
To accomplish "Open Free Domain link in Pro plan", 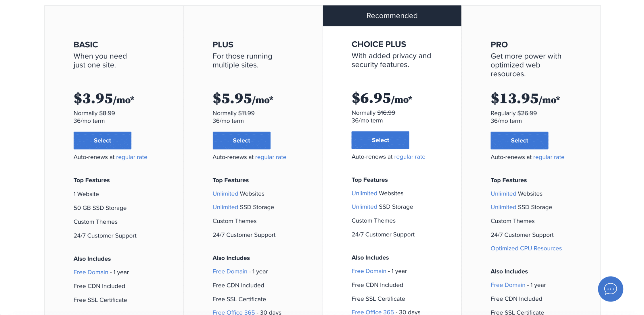I will (x=508, y=285).
